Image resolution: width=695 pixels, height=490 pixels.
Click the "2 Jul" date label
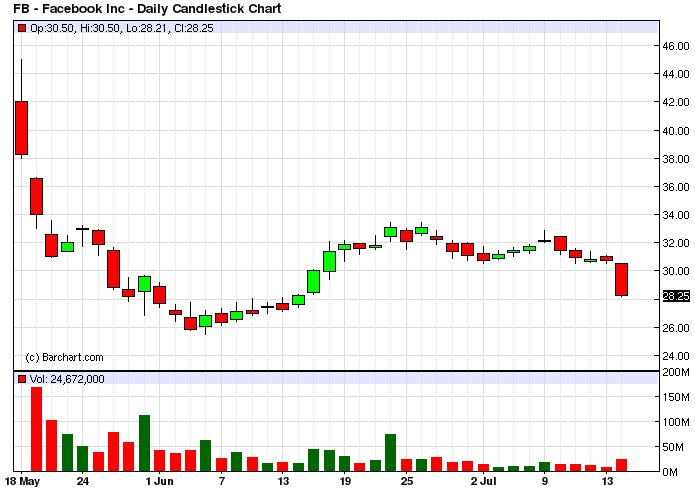click(484, 482)
